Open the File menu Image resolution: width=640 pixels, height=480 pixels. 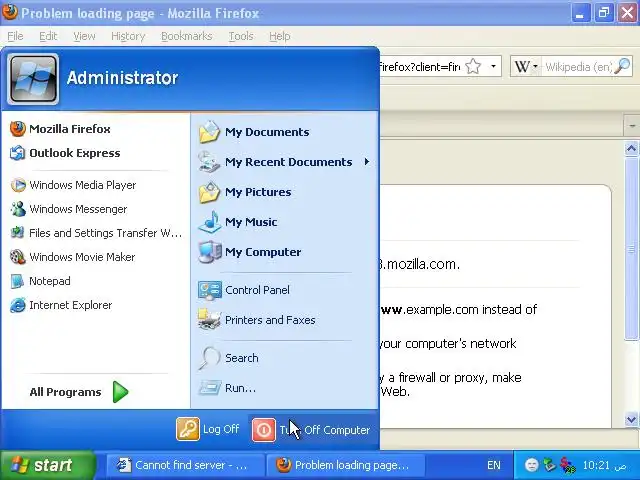[x=15, y=36]
